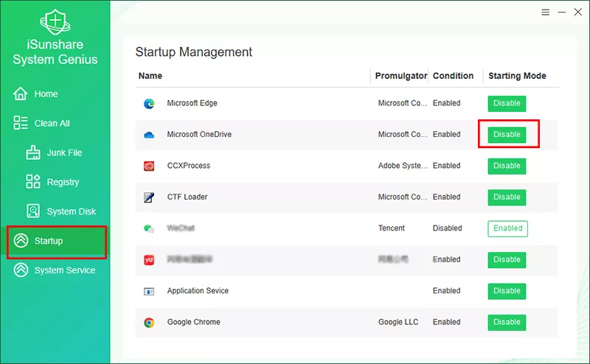Click the System Service arrow icon
This screenshot has height=364, width=590.
[x=21, y=270]
